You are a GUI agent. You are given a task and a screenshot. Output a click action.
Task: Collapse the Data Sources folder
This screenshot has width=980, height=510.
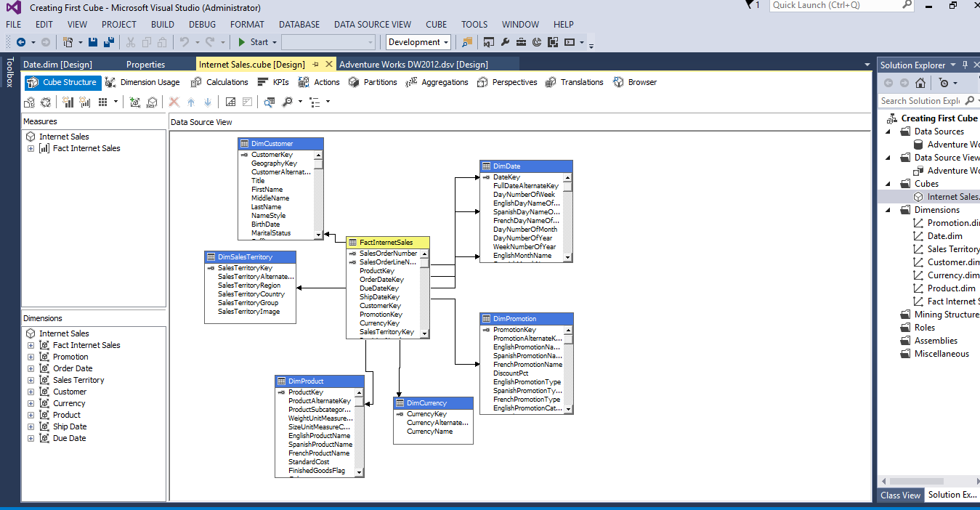(x=888, y=131)
